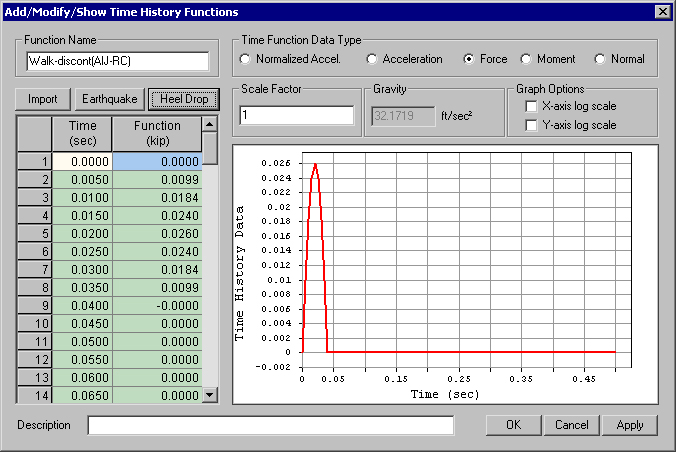Viewport: 676px width, 452px height.
Task: Click the table's vertical scrollbar thumb
Action: click(x=210, y=148)
